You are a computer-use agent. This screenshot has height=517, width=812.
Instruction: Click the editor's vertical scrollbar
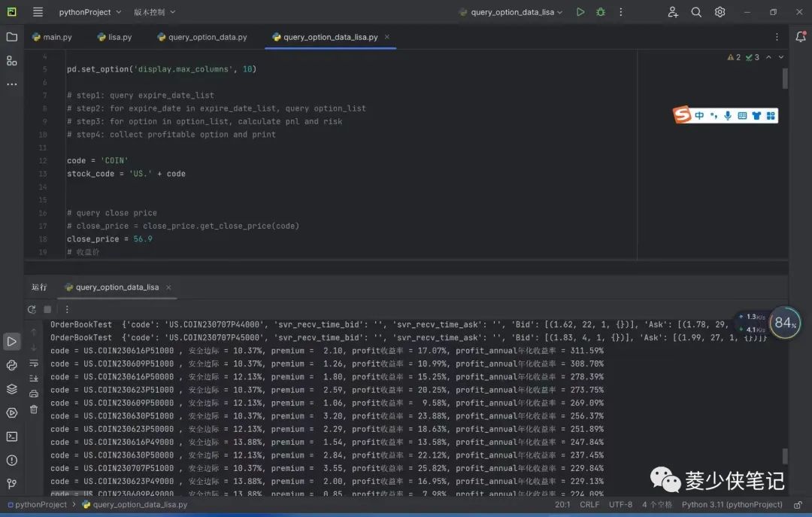(x=785, y=78)
